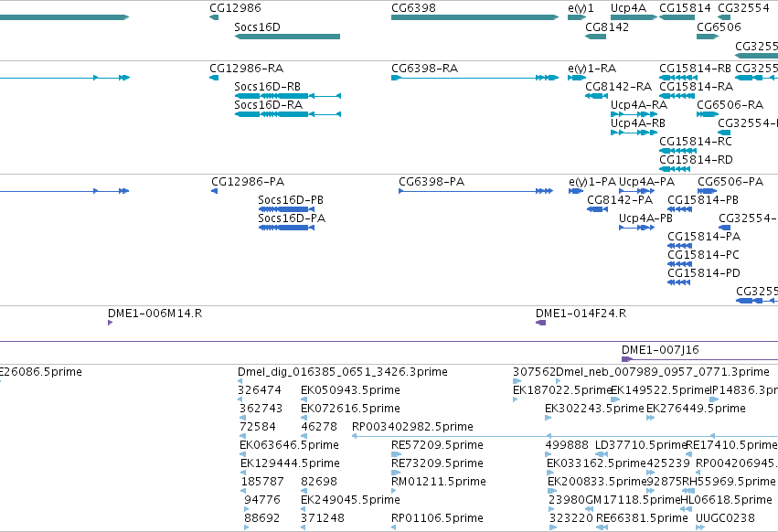Select the EK033162.5prime EST
Screen dimensions: 778x532
click(550, 473)
